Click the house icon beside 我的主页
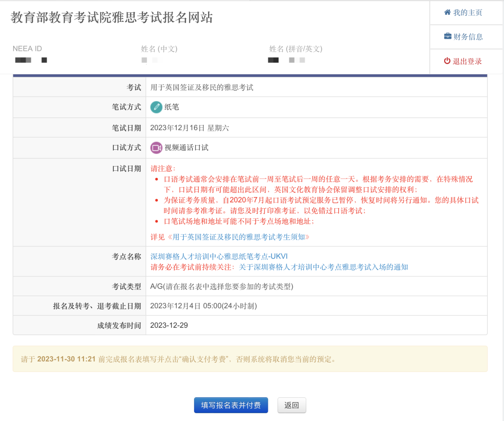 448,13
